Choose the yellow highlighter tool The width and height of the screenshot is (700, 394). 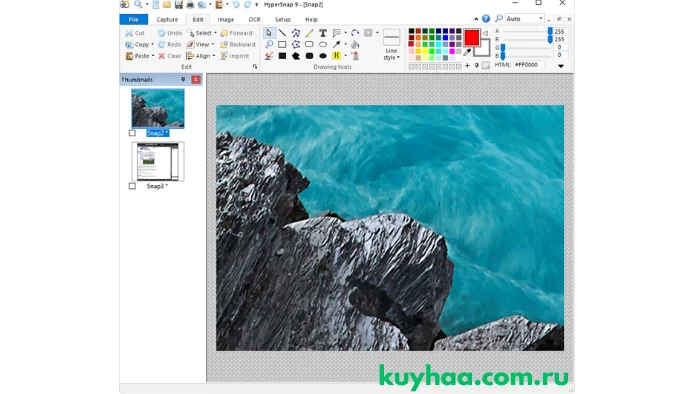coord(336,56)
